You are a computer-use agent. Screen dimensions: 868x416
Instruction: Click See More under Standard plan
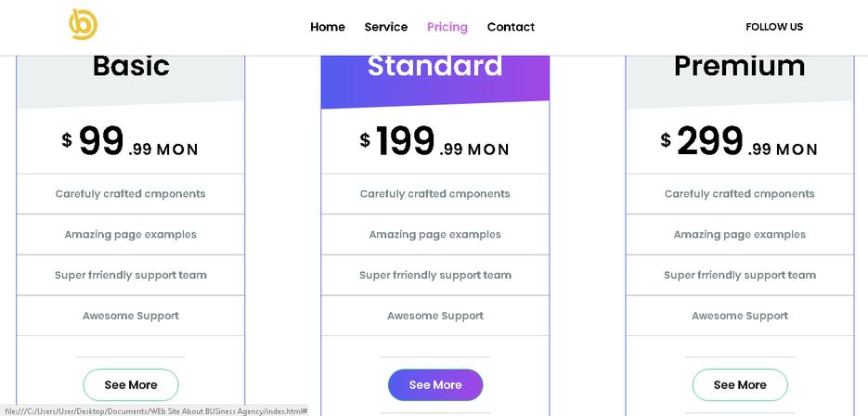[x=435, y=385]
